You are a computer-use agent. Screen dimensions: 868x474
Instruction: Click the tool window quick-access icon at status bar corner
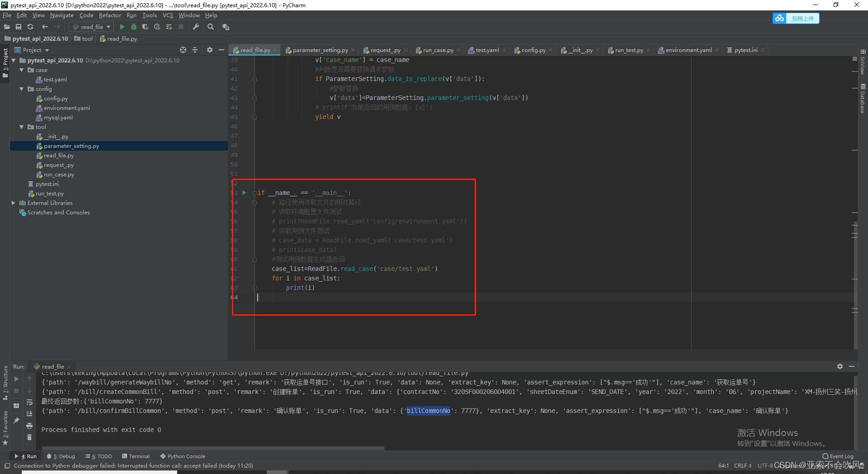(7, 466)
